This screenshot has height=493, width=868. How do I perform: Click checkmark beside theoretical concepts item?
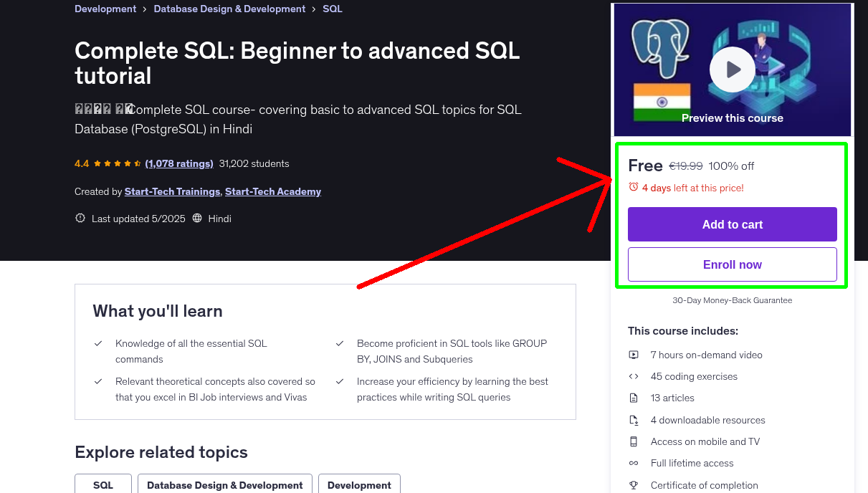(x=98, y=382)
